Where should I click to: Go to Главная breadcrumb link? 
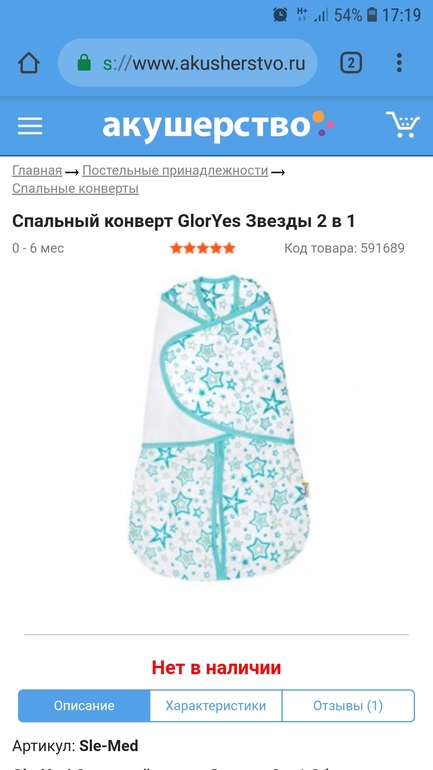point(37,171)
